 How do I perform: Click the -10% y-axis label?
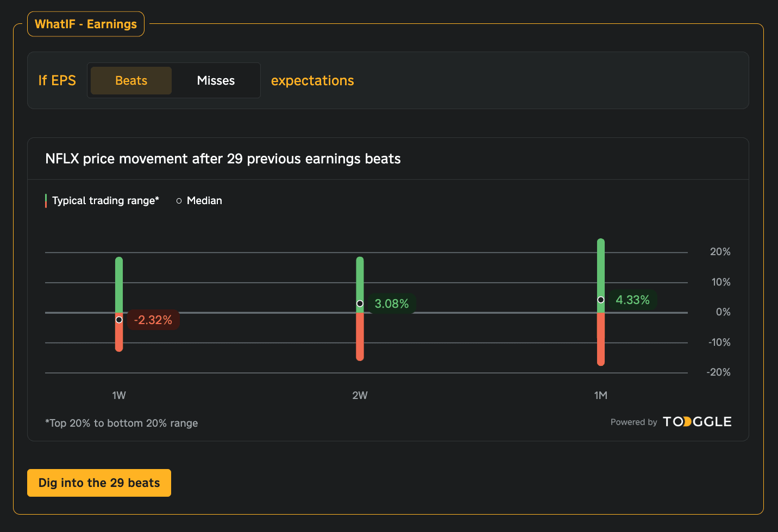click(719, 342)
